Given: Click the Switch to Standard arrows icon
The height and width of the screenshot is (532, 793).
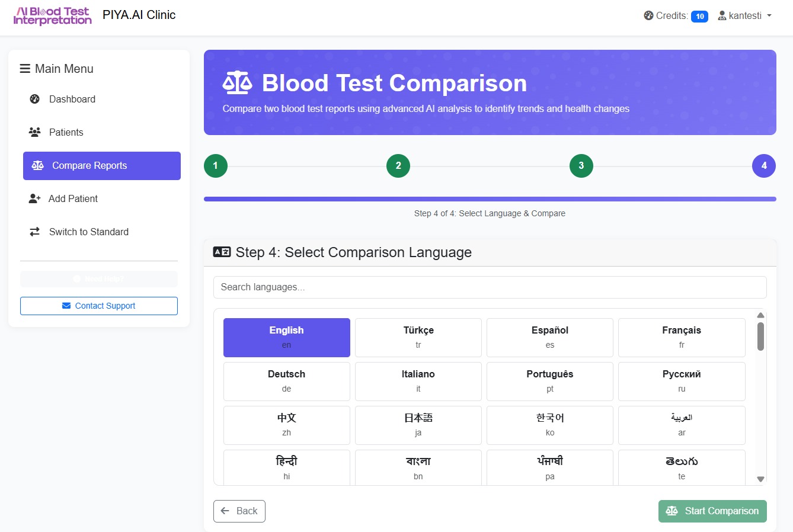Looking at the screenshot, I should 34,232.
